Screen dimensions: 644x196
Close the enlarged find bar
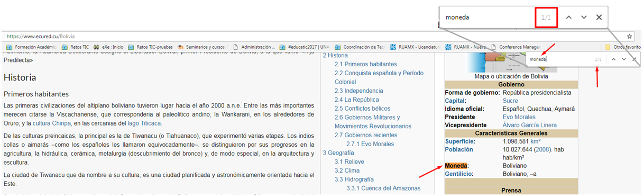point(599,17)
